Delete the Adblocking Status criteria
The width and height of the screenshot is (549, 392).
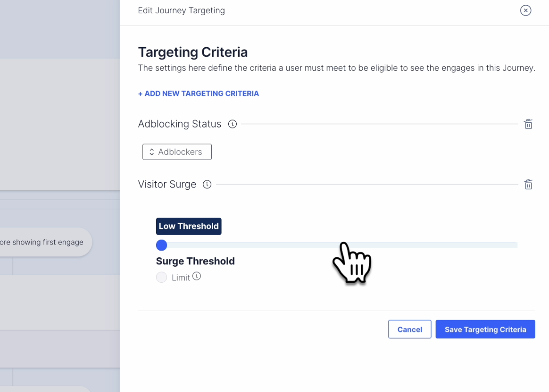(x=528, y=124)
